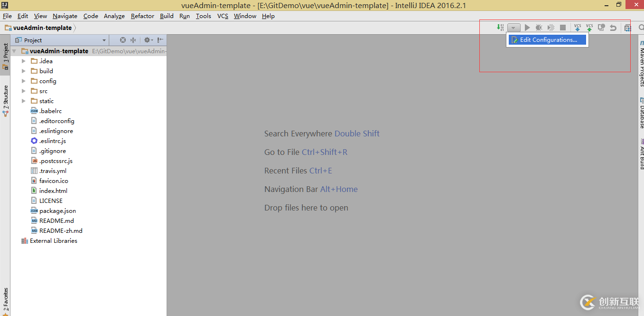The height and width of the screenshot is (316, 644).
Task: Open the Tools menu
Action: 204,16
